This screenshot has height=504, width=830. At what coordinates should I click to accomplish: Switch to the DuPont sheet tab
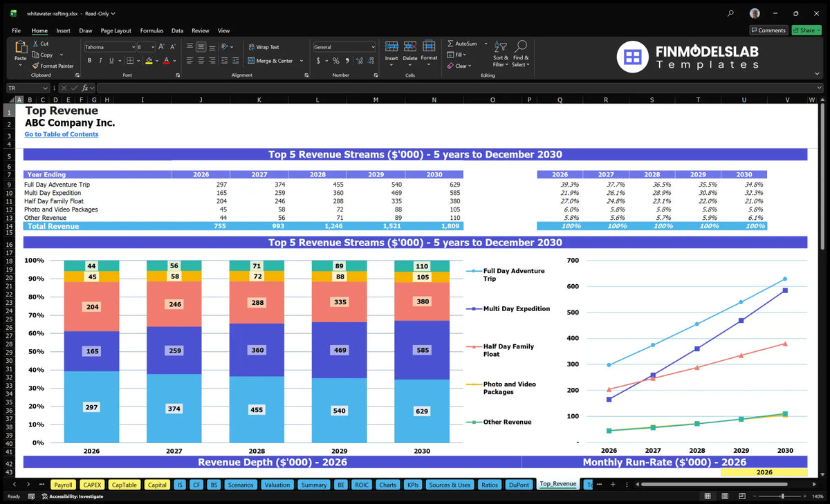(518, 485)
